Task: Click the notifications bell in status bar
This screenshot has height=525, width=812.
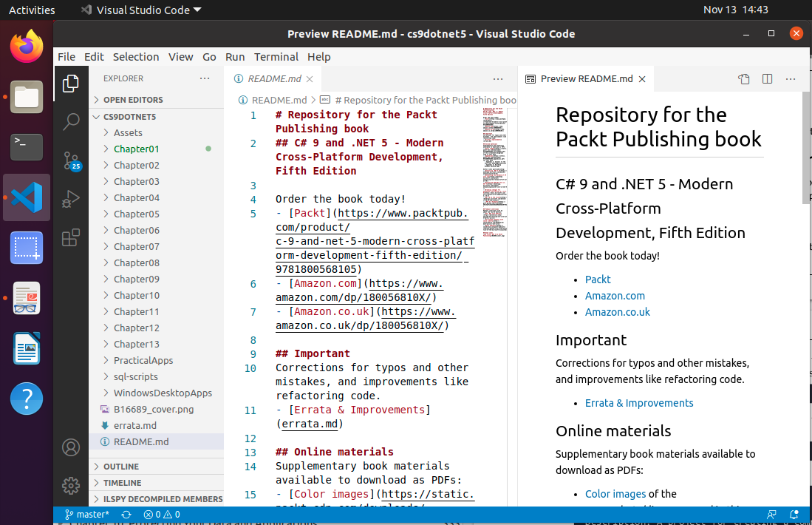Action: (794, 514)
